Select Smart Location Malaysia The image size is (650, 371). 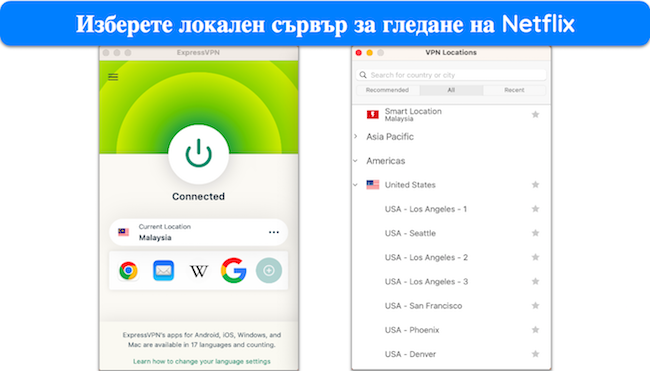tap(451, 114)
